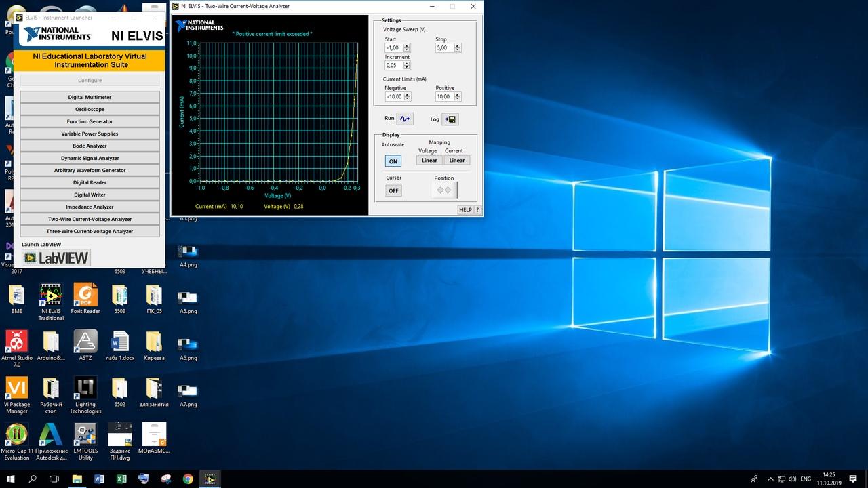Image resolution: width=868 pixels, height=488 pixels.
Task: Click the taskbar volume icon
Action: coord(791,479)
